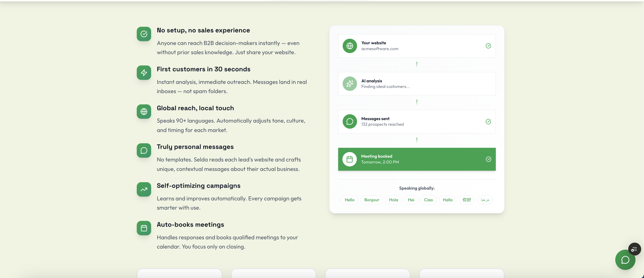
Task: Click the globe icon beside Global reach
Action: 144,112
